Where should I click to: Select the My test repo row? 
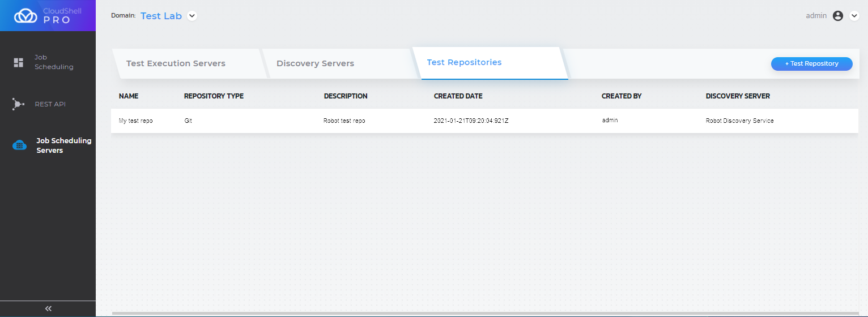click(x=136, y=121)
